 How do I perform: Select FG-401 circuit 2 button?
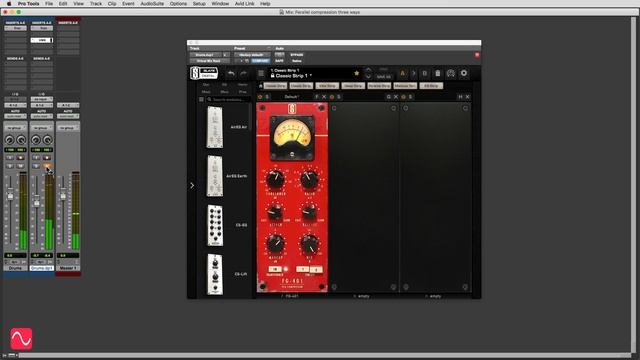[x=316, y=270]
